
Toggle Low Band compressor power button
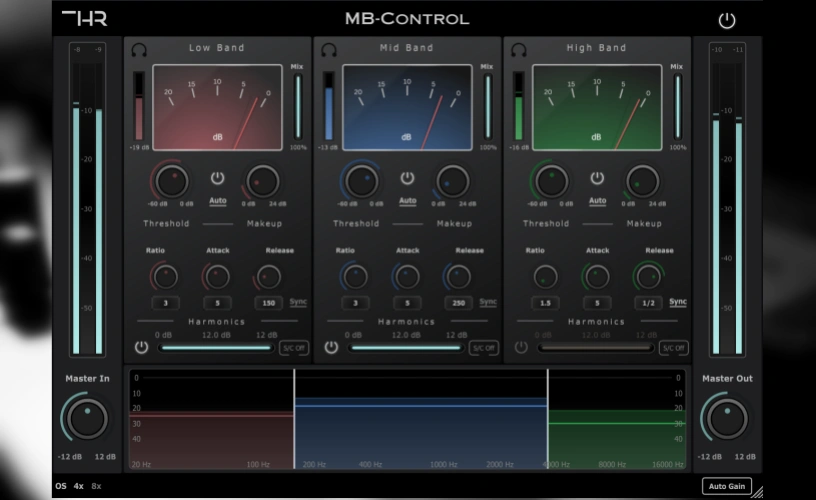coord(218,178)
